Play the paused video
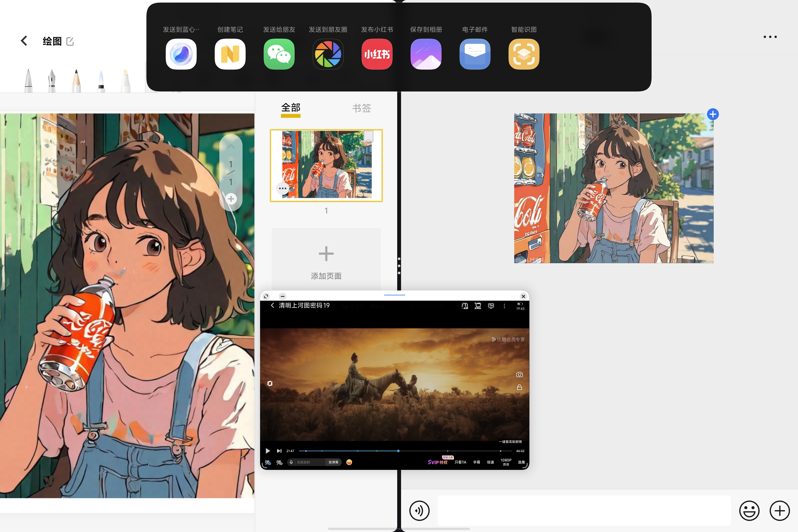 pos(268,451)
